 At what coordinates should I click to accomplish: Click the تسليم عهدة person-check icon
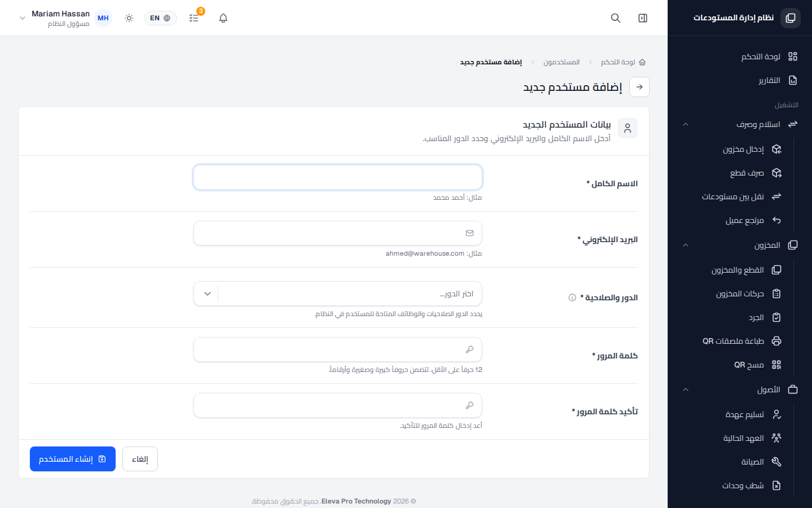pyautogui.click(x=776, y=414)
